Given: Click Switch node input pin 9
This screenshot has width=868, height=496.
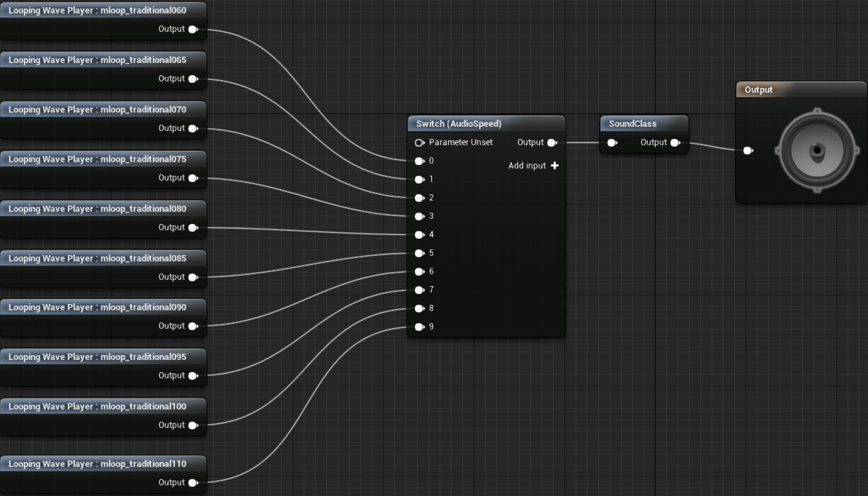Looking at the screenshot, I should [x=419, y=327].
